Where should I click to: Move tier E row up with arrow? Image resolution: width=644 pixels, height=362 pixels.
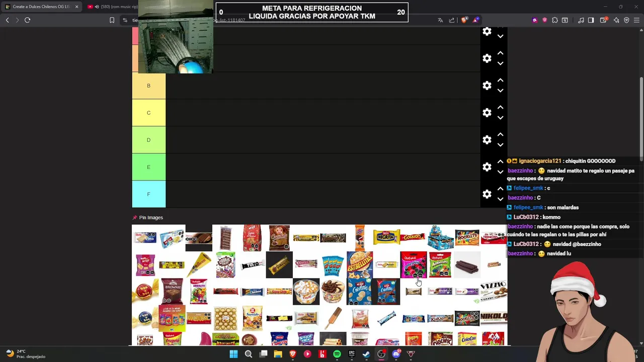point(500,161)
